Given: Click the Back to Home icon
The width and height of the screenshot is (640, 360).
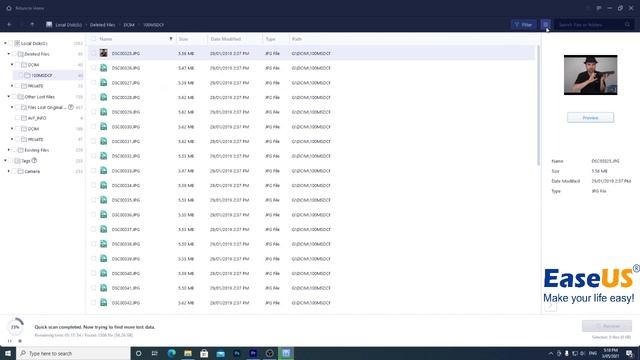Looking at the screenshot, I should (9, 8).
